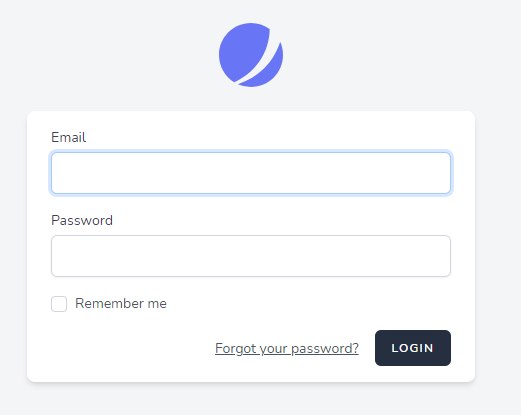Follow the password recovery link
The height and width of the screenshot is (415, 521).
tap(287, 348)
